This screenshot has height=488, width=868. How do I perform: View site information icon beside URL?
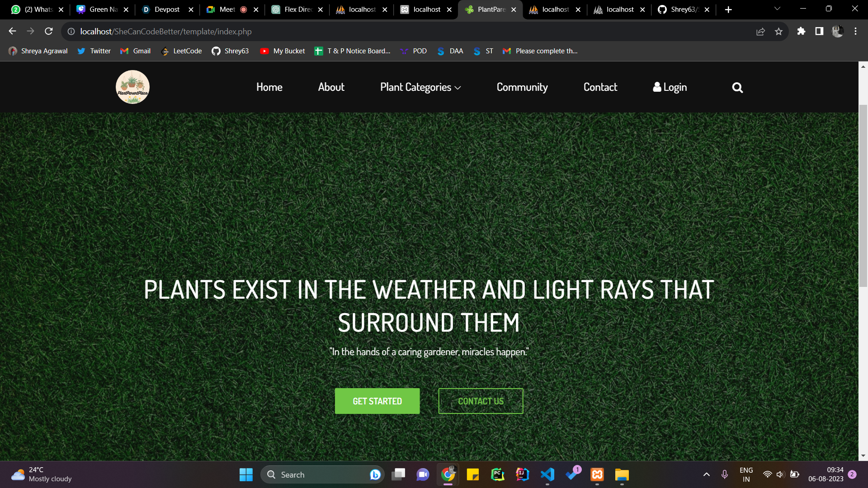tap(71, 32)
